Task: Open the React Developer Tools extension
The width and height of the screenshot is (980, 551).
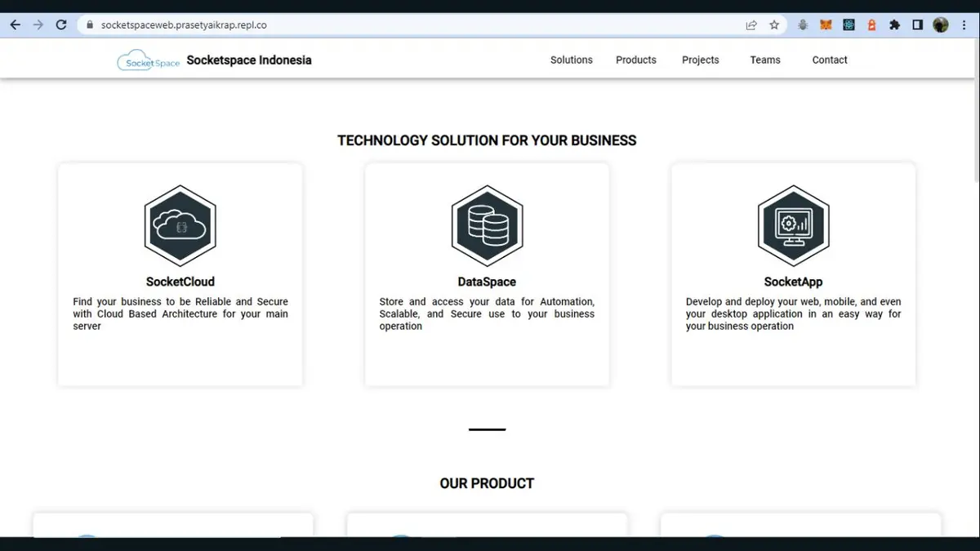Action: click(849, 25)
